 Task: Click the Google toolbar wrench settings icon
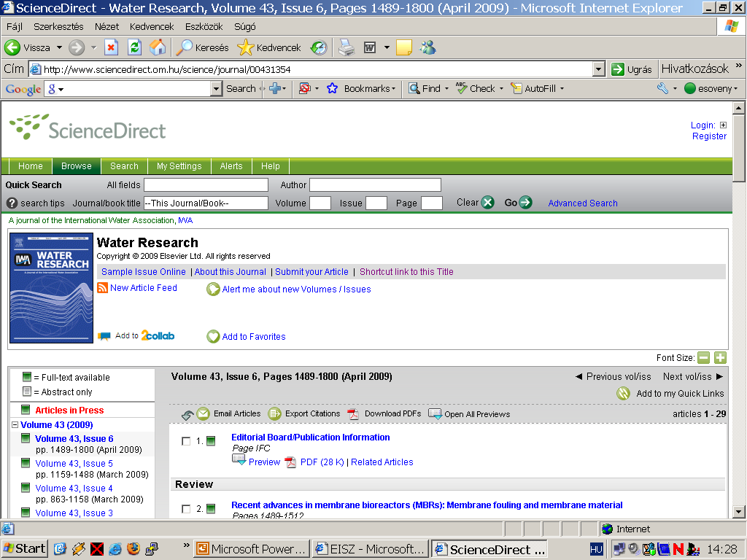point(662,88)
